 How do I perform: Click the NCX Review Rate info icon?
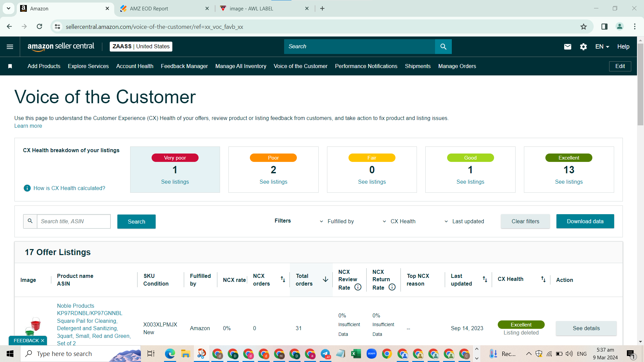358,287
